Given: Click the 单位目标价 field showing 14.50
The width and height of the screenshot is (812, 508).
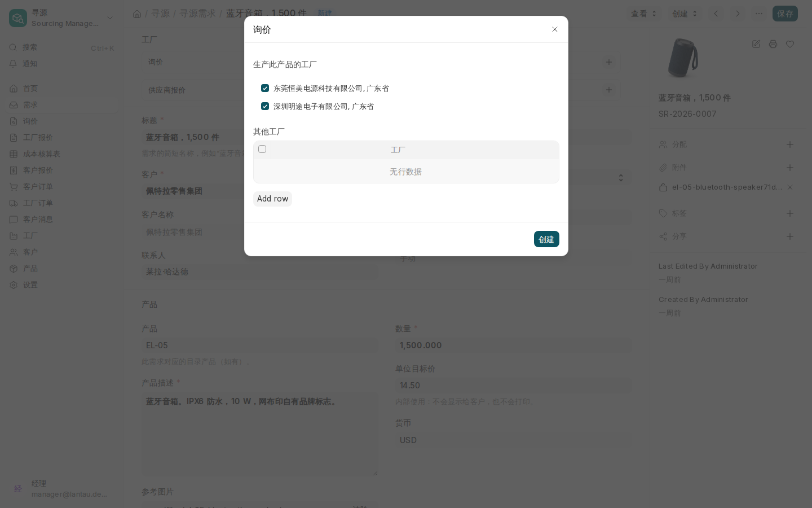Looking at the screenshot, I should point(513,386).
